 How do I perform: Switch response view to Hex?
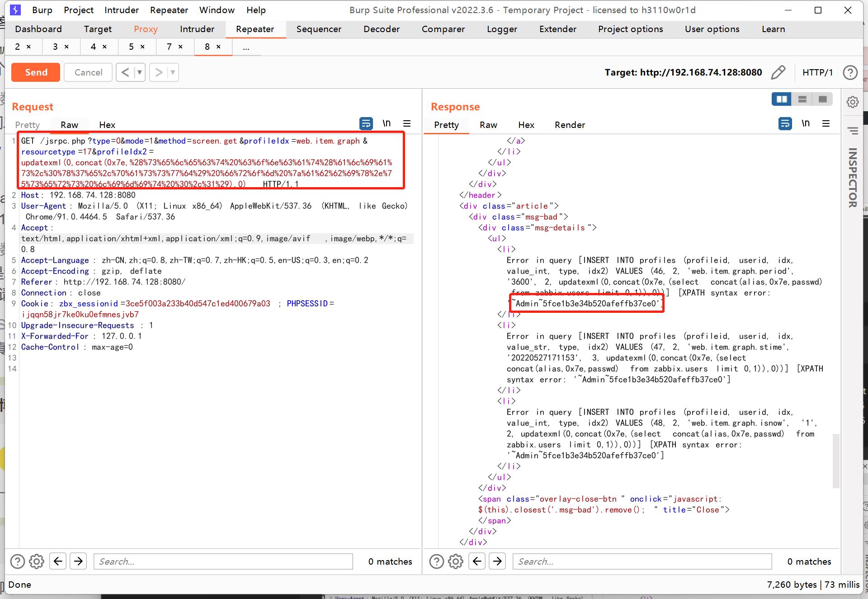pyautogui.click(x=526, y=125)
